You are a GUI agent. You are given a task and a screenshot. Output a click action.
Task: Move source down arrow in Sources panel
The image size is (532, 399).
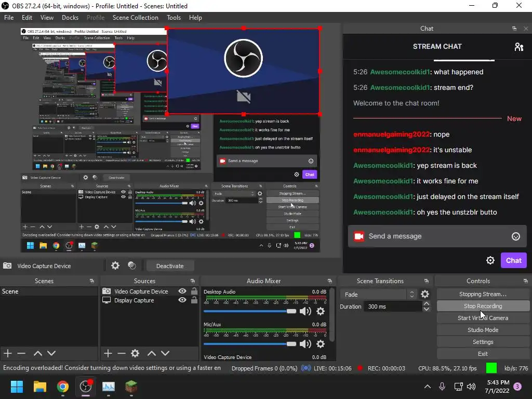(165, 353)
